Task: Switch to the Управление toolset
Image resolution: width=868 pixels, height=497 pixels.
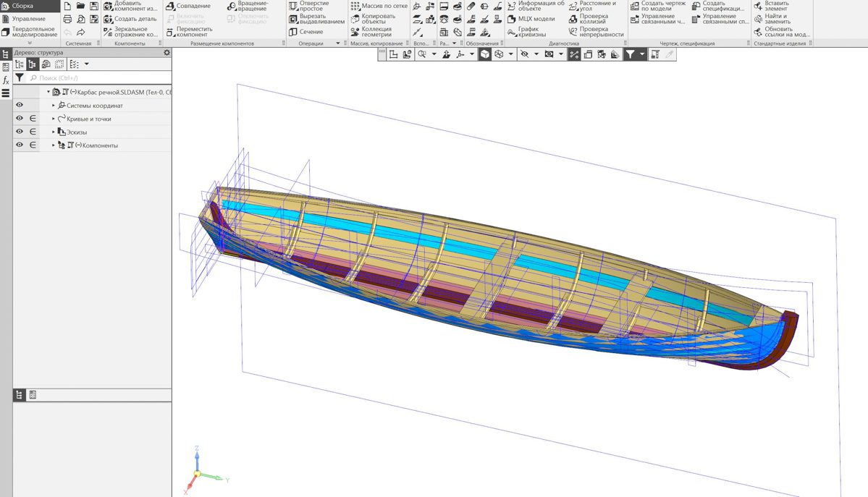Action: 28,19
